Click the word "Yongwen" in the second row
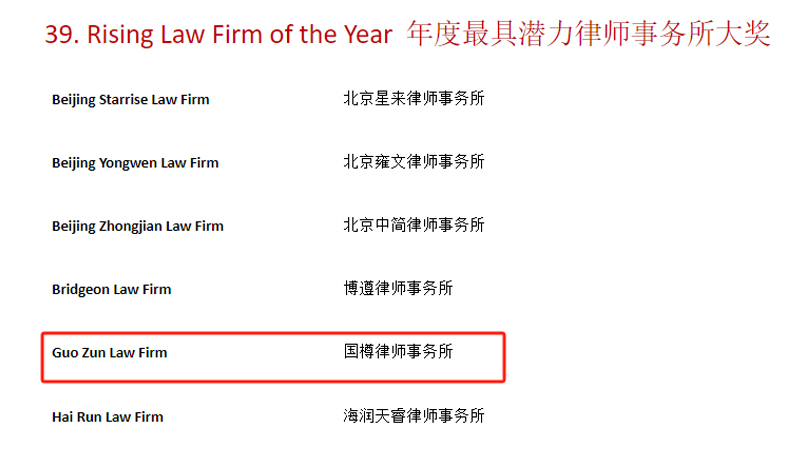 pyautogui.click(x=129, y=163)
